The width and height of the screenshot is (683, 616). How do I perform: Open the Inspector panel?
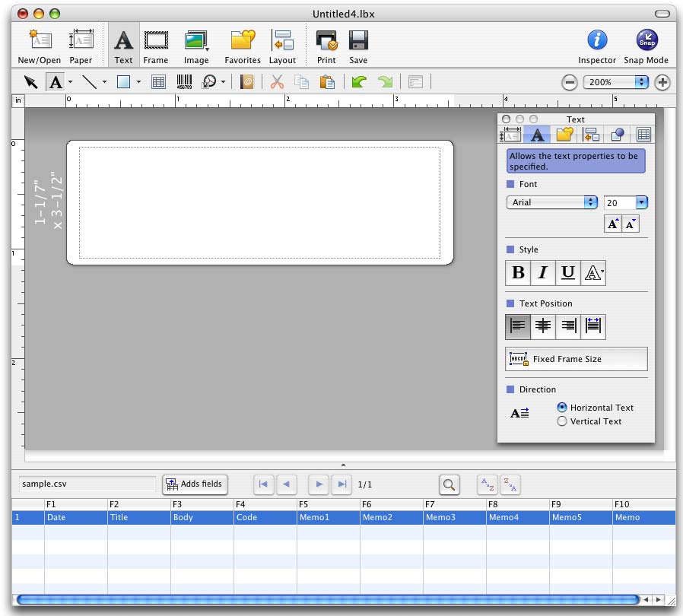[597, 46]
